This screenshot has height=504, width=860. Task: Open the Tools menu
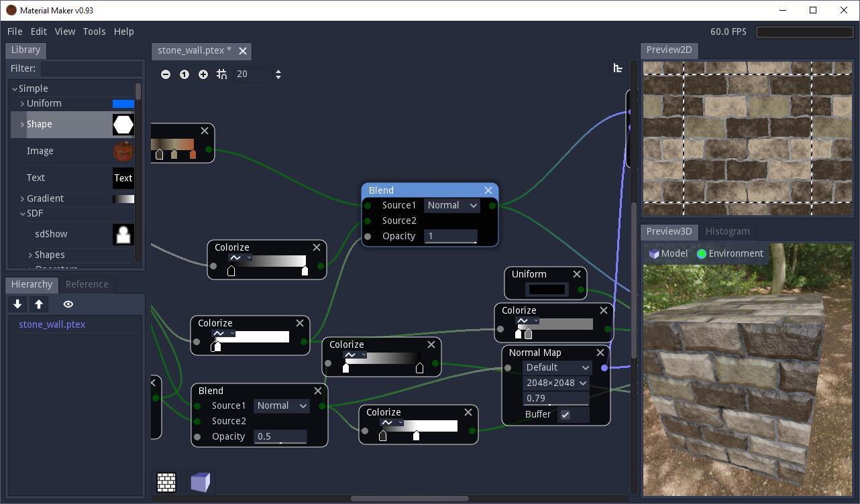pos(94,31)
